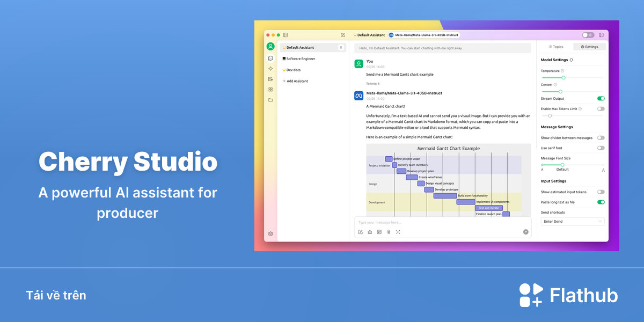644x322 pixels.
Task: Click the 'A Mermaid Gantt chart!' reply line
Action: (384, 106)
